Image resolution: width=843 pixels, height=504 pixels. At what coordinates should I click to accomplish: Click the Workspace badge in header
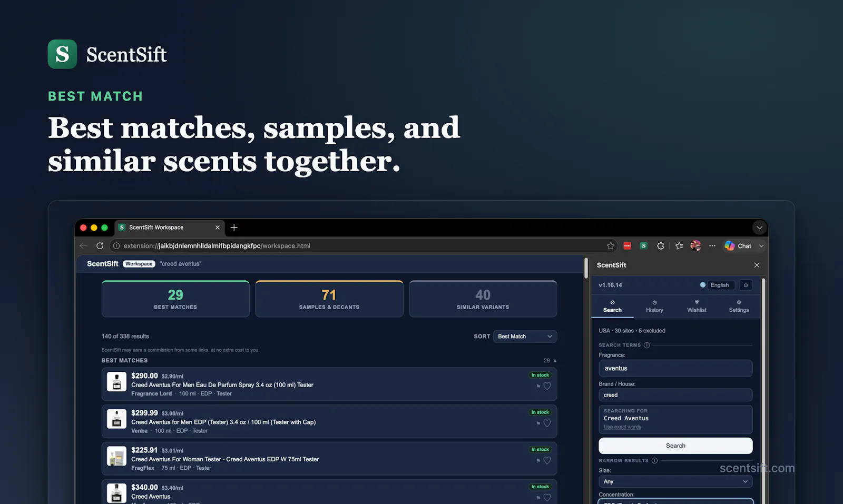click(x=139, y=264)
